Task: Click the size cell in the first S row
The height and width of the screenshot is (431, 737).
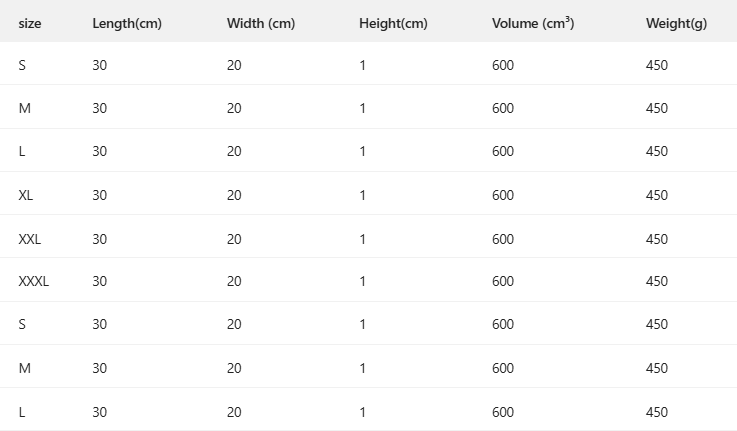Action: (22, 65)
